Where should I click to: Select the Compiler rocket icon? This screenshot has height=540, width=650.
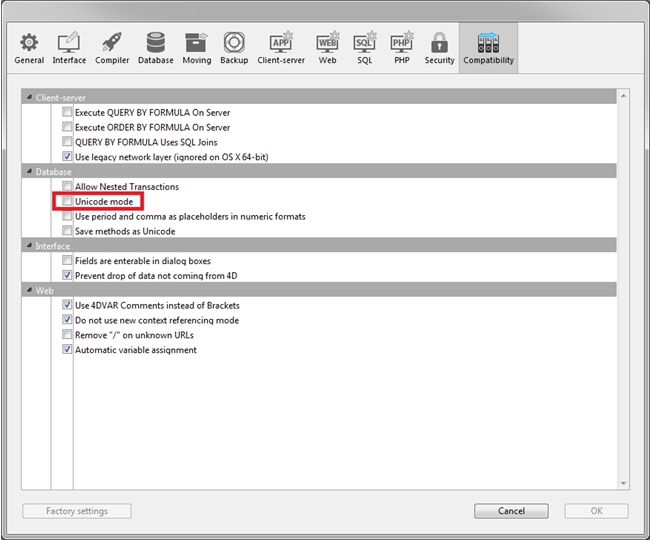[x=112, y=47]
